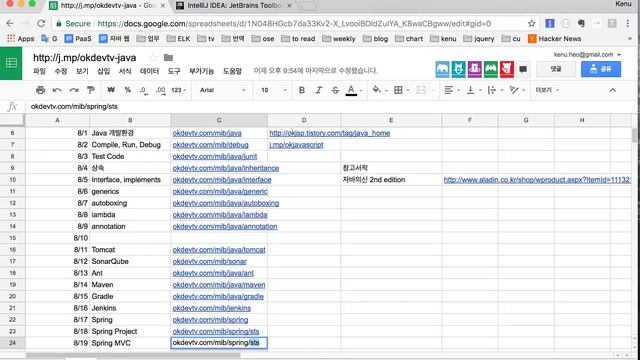Open the okdevtv.com/mib/java link
The height and width of the screenshot is (360, 640).
point(207,133)
